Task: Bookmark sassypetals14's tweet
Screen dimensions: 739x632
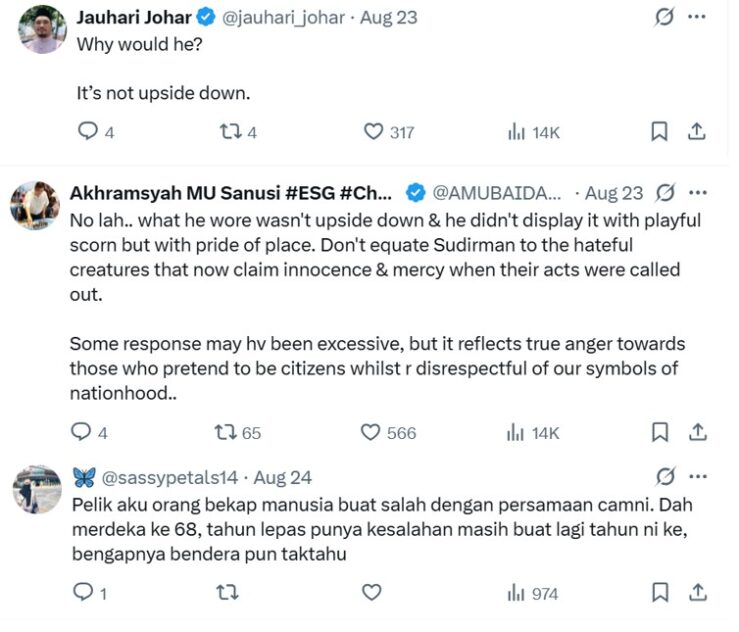Action: 660,593
